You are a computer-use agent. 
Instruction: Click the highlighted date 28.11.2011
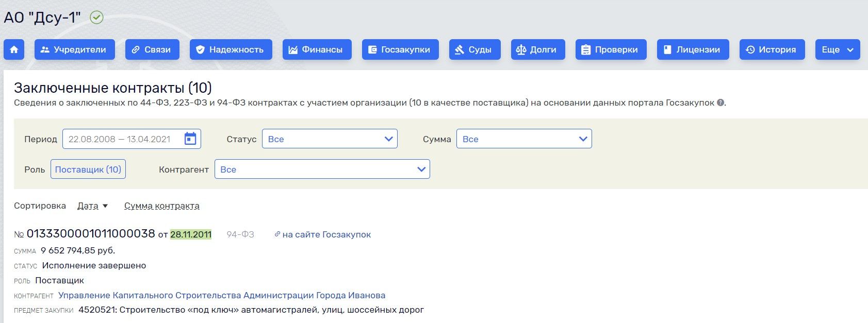pos(191,234)
